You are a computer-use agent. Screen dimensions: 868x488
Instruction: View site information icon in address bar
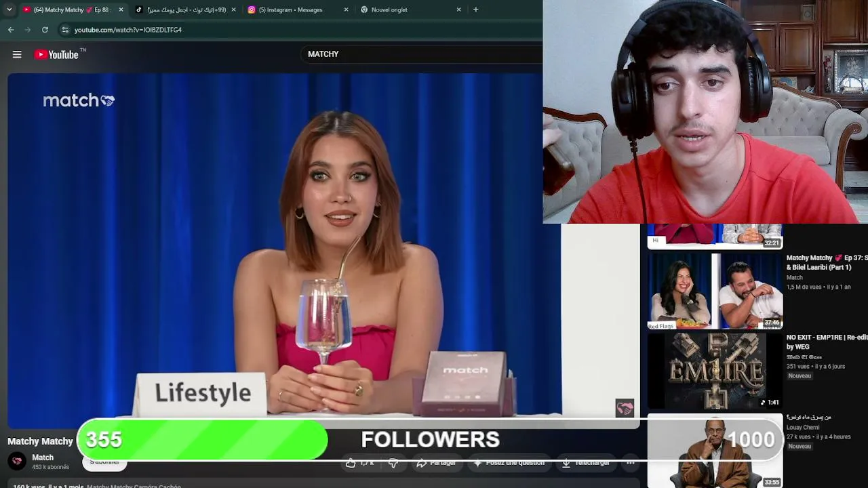[65, 30]
